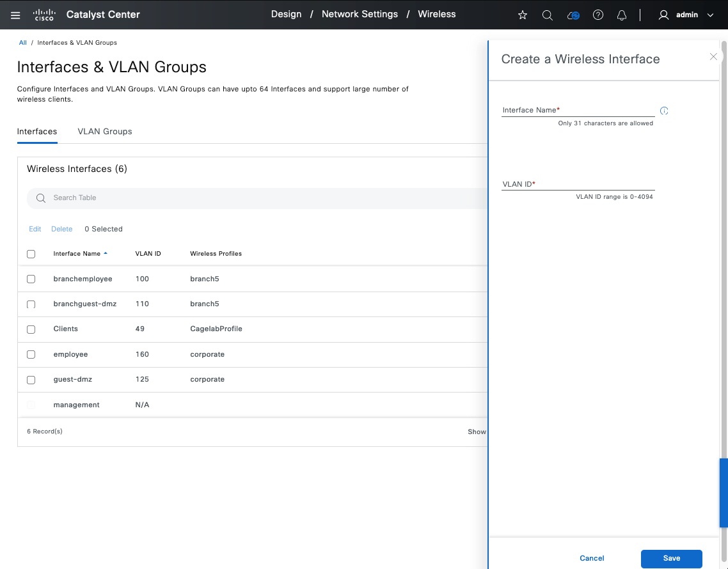Click the All breadcrumb link
This screenshot has height=569, width=728.
point(23,42)
